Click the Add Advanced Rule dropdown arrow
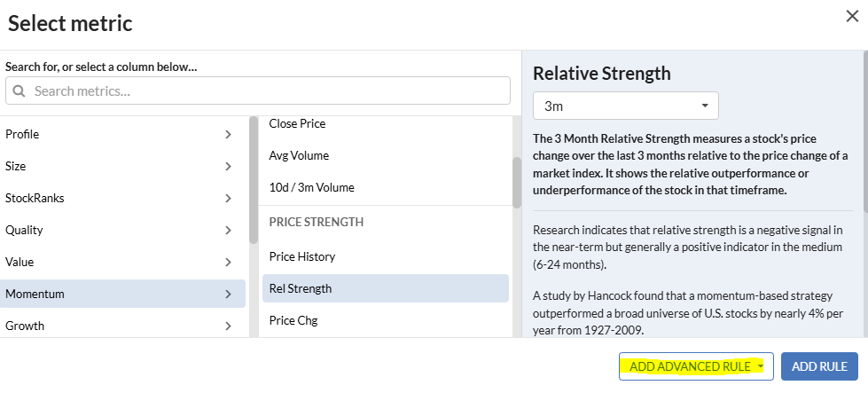This screenshot has height=393, width=868. tap(761, 366)
